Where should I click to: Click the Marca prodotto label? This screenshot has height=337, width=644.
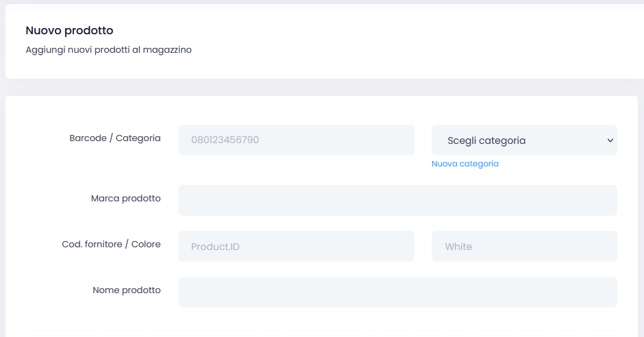(125, 198)
